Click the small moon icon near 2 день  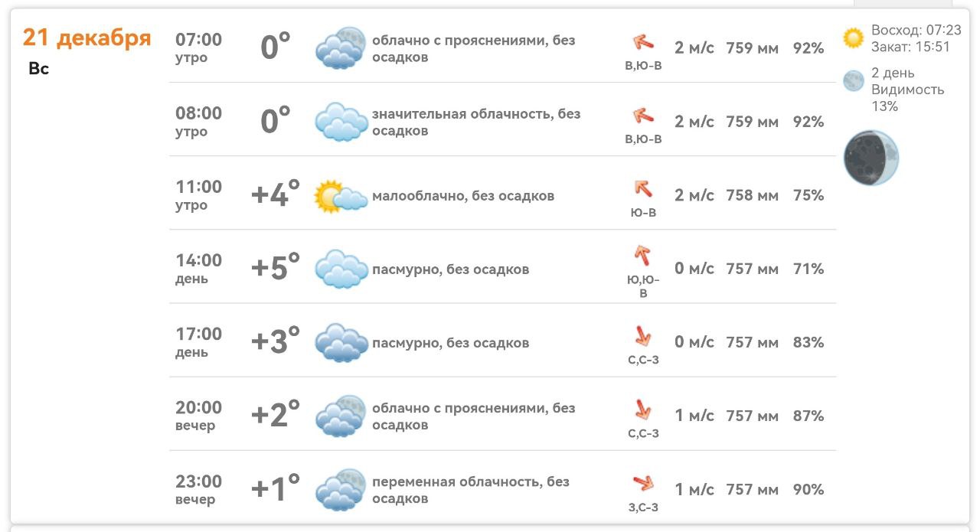point(853,81)
